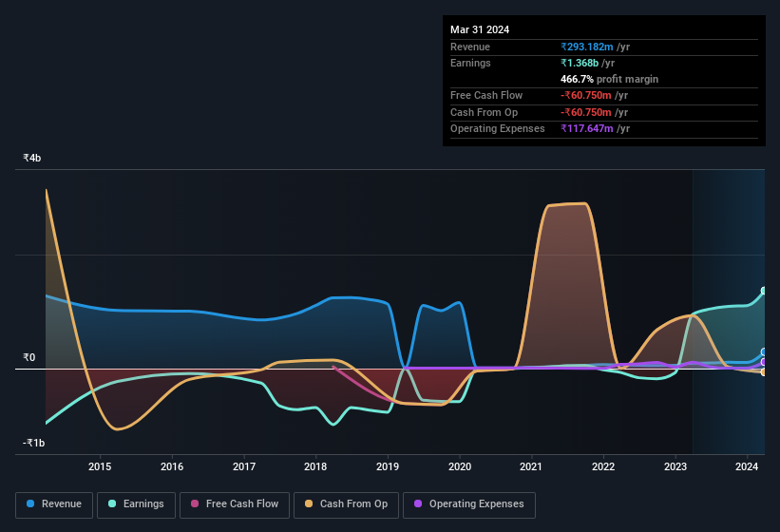The height and width of the screenshot is (532, 780).
Task: Click the ₹4b y-axis label
Action: [x=33, y=158]
